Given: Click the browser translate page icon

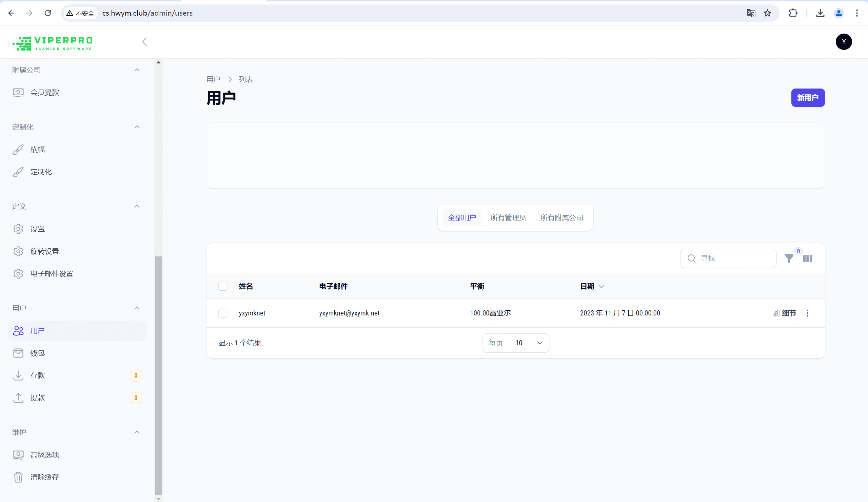Looking at the screenshot, I should [x=751, y=13].
